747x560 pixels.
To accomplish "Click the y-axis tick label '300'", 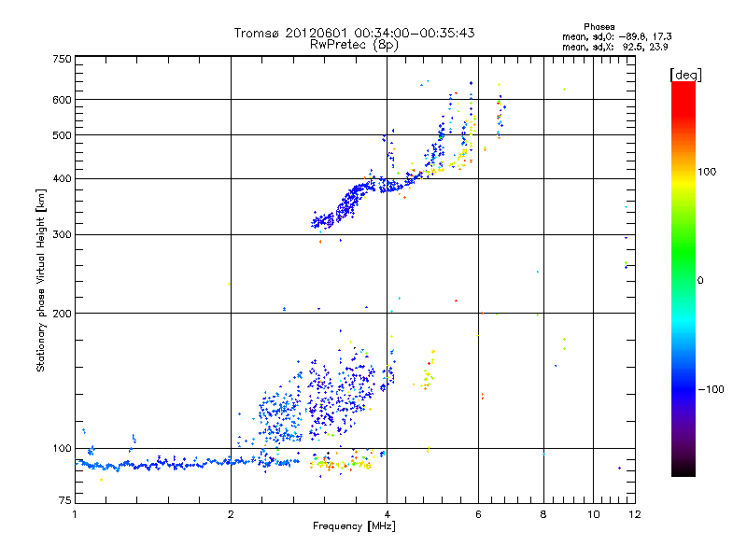I will 62,235.
